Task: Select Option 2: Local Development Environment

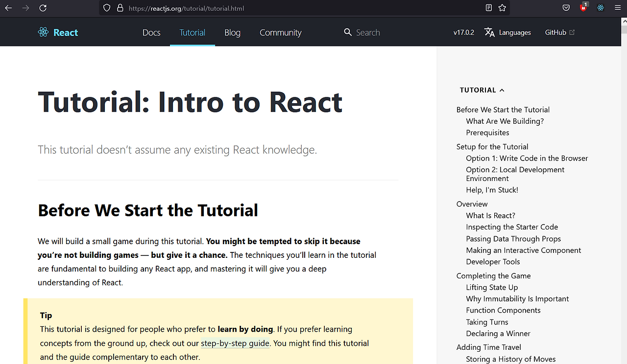Action: click(x=515, y=174)
